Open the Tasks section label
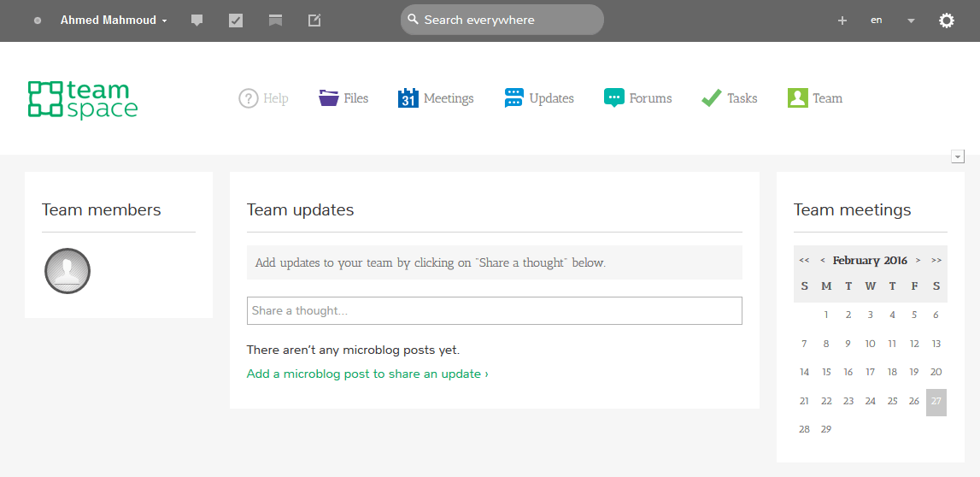This screenshot has width=980, height=477. 742,98
